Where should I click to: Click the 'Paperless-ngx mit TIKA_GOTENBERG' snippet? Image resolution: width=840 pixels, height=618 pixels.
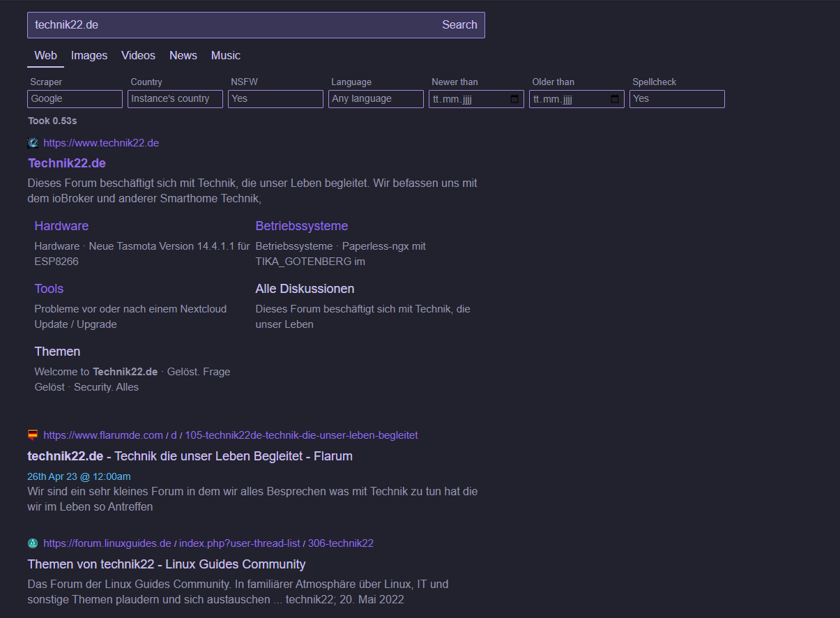(341, 254)
